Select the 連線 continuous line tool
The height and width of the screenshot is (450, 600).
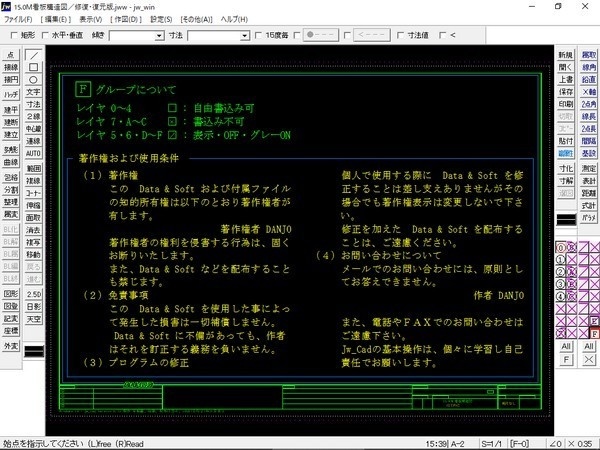click(x=33, y=141)
